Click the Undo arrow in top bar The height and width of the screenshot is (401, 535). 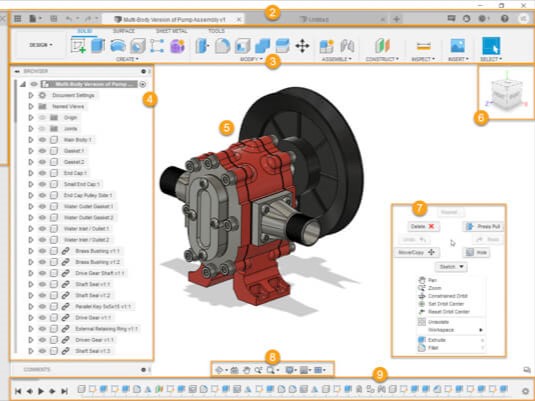(69, 19)
